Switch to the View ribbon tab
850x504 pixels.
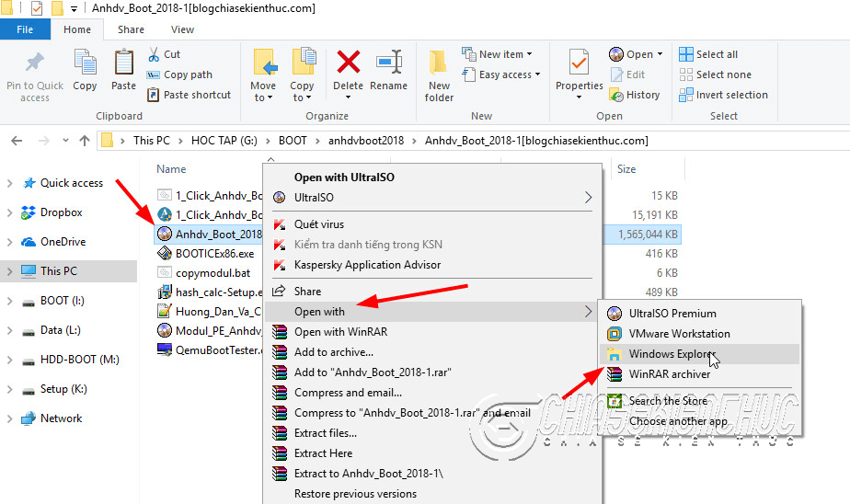(x=182, y=29)
